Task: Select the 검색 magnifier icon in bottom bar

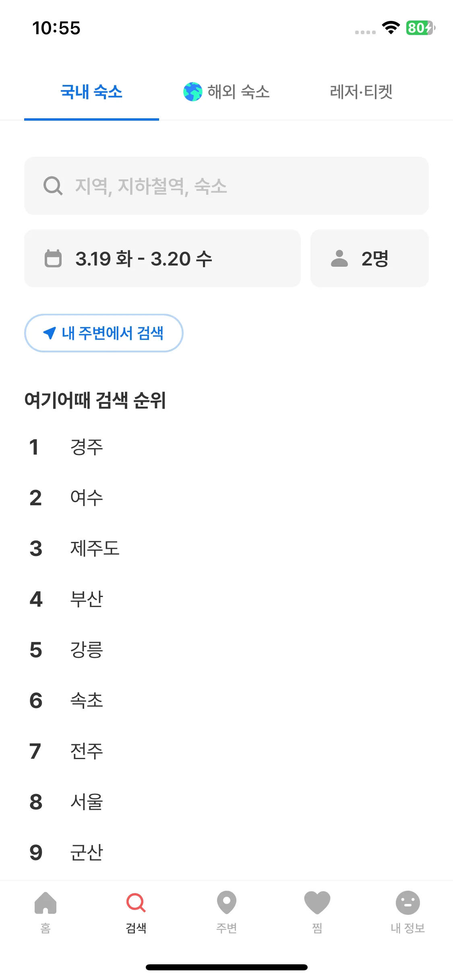Action: coord(136,903)
